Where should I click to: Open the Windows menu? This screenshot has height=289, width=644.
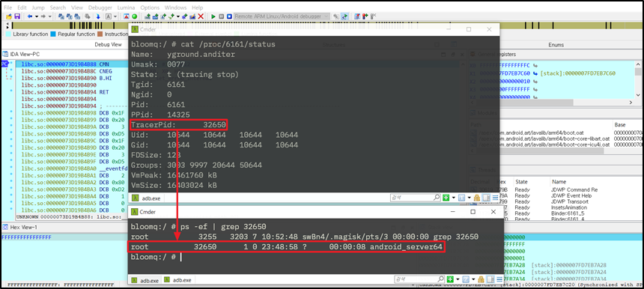coord(175,7)
